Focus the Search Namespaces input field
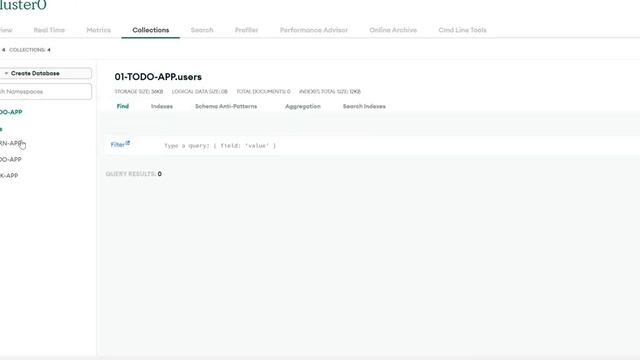 (46, 91)
